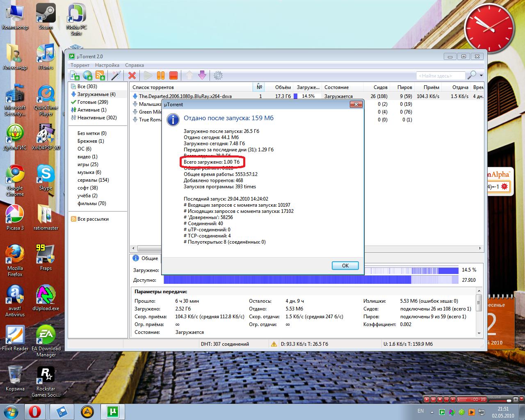Click the desktop player Next track button
The width and height of the screenshot is (525, 420).
point(453,399)
